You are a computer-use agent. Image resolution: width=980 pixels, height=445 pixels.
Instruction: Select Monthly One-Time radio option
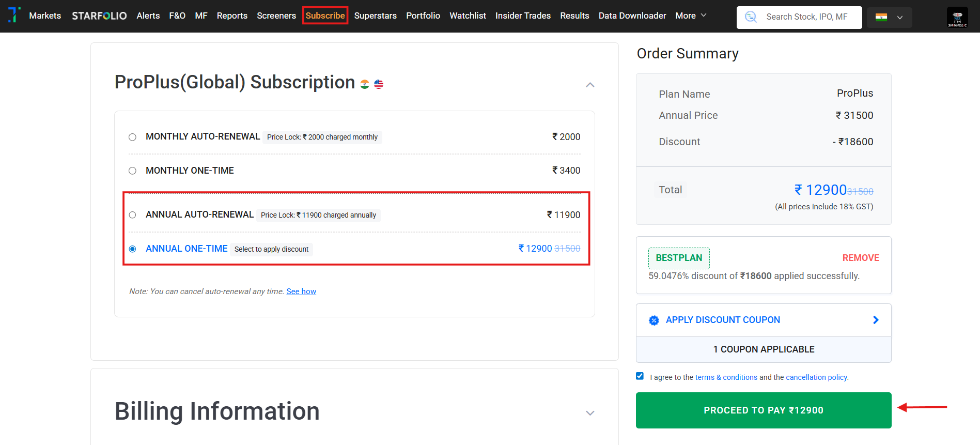[133, 171]
